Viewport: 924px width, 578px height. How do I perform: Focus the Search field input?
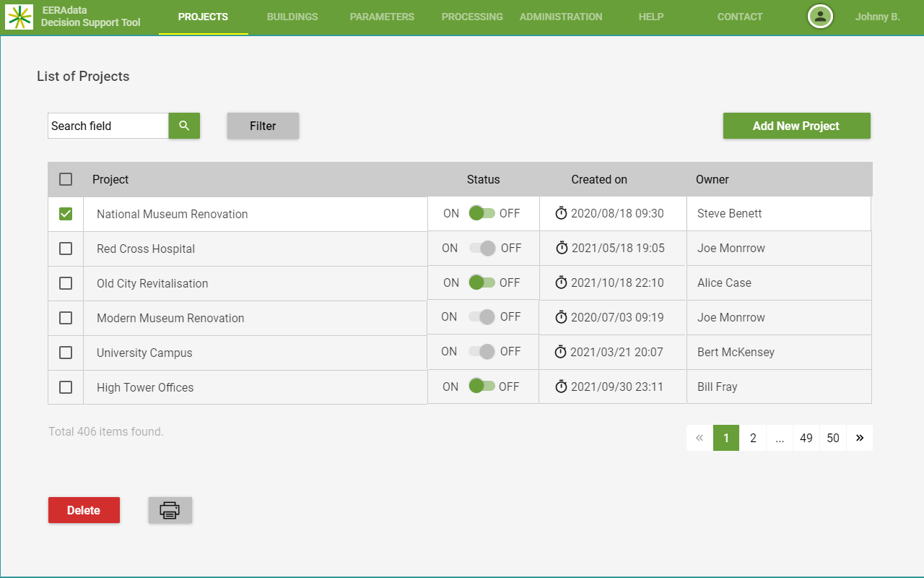point(108,126)
